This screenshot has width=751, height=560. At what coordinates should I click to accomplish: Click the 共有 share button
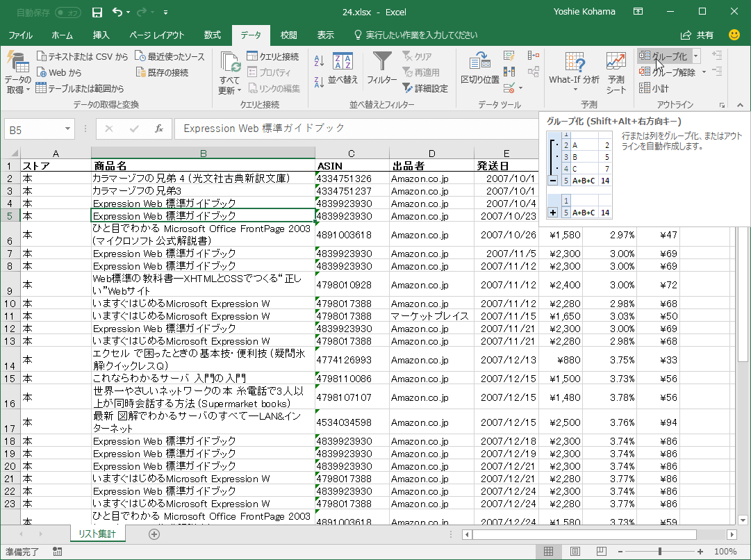(697, 35)
